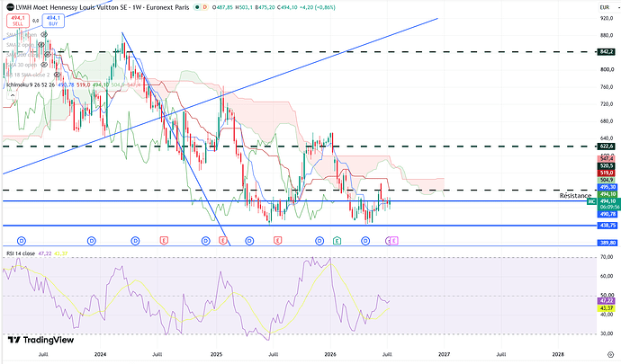Click the 520,5 dark price label

(607, 166)
